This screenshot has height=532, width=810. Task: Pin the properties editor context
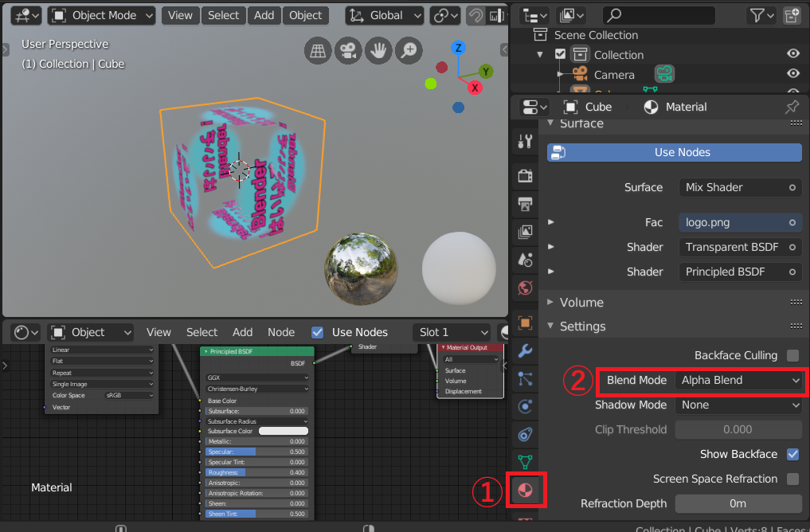coord(792,107)
